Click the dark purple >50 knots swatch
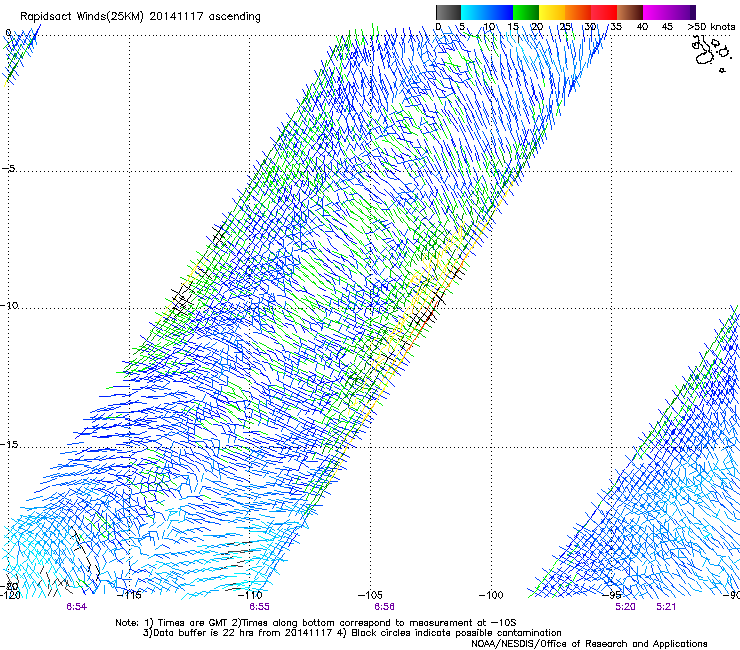Screen dimensions: 740x650 [692, 12]
